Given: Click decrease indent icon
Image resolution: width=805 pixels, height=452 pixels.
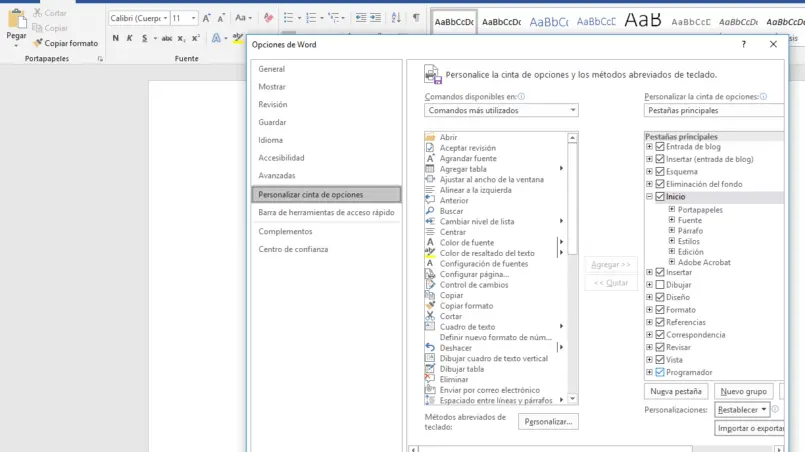Looking at the screenshot, I should point(361,18).
